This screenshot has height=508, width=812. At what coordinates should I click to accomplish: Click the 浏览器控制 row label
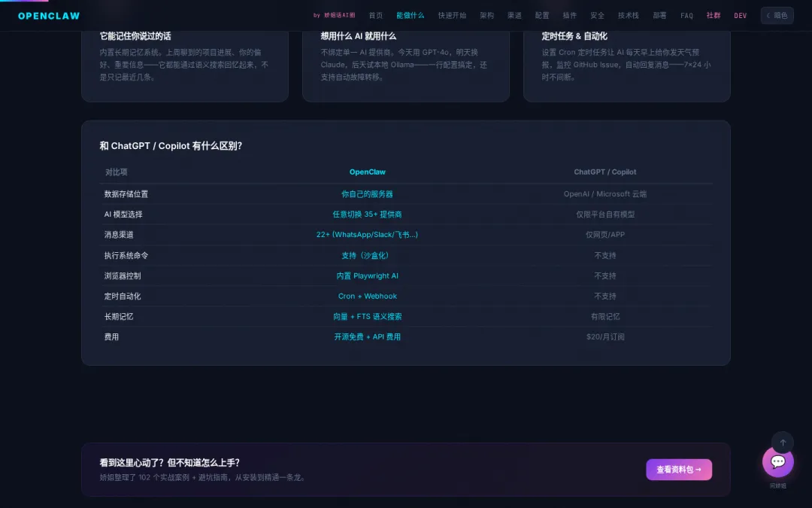coord(123,275)
